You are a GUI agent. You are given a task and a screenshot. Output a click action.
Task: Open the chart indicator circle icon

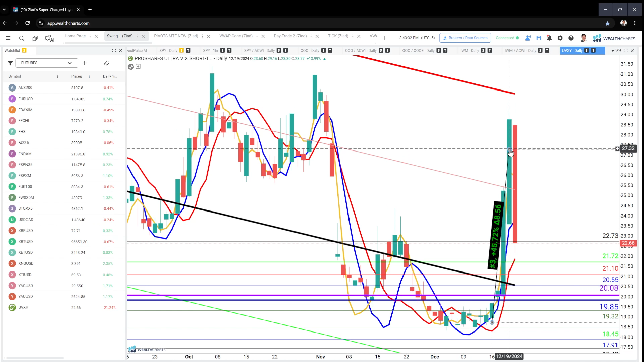pyautogui.click(x=131, y=67)
